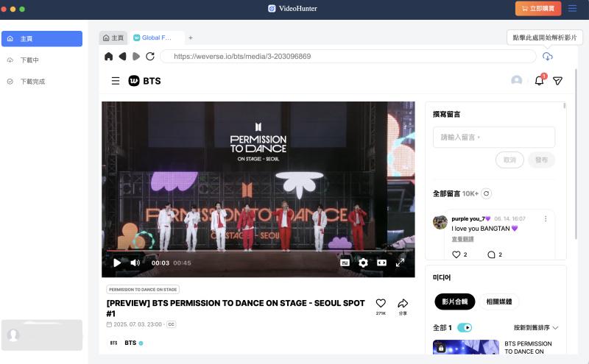Click the Weverse BTS logo
Viewport: 589px width, 364px height.
coord(144,81)
